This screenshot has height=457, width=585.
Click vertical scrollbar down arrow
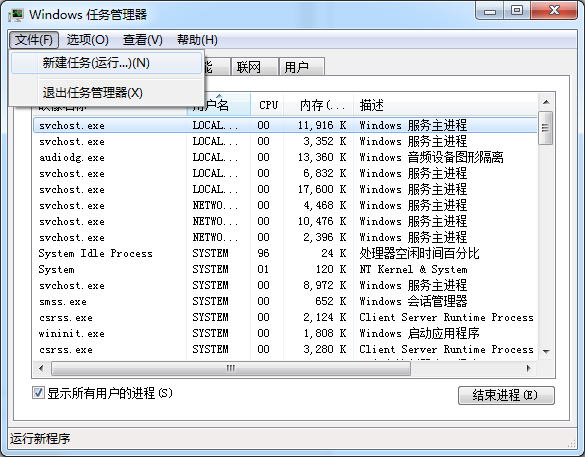click(546, 351)
